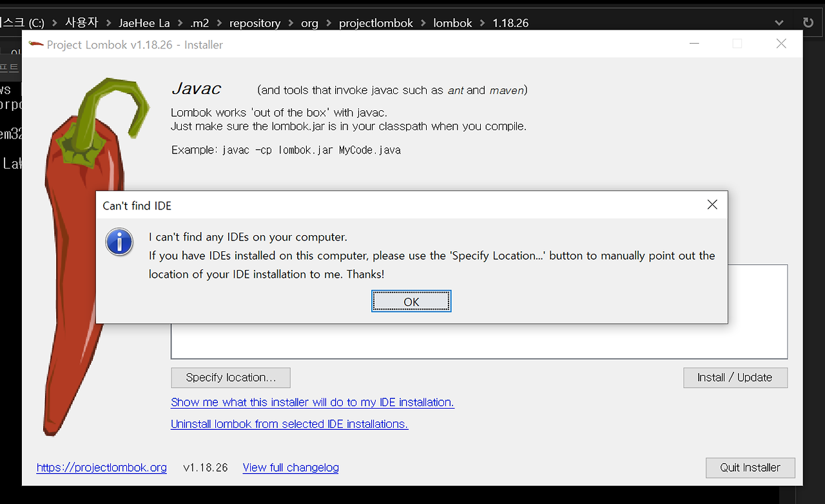This screenshot has height=504, width=825.
Task: Expand chevron after 'lombok' in breadcrumb
Action: [x=483, y=23]
